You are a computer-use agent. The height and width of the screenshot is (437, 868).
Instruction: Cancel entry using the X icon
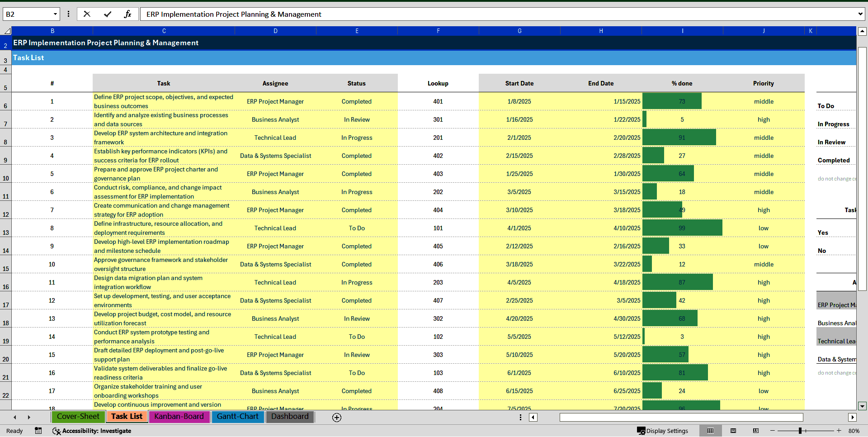pyautogui.click(x=87, y=14)
